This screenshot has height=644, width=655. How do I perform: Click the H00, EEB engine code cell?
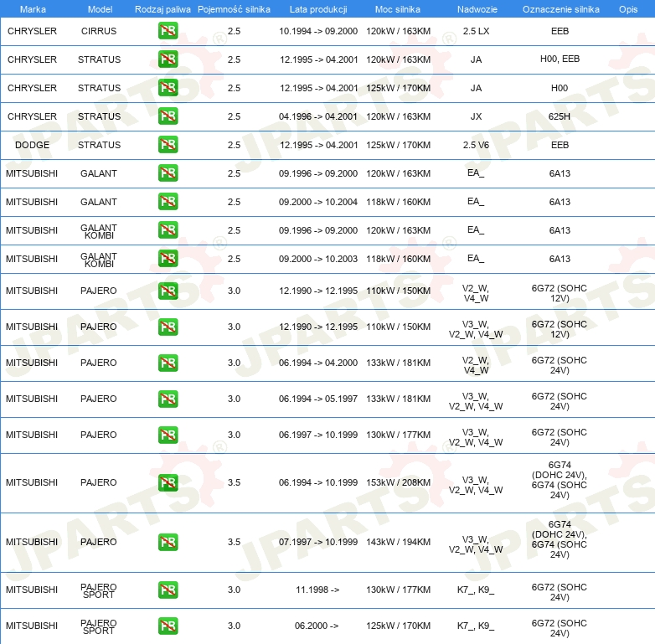tap(560, 59)
